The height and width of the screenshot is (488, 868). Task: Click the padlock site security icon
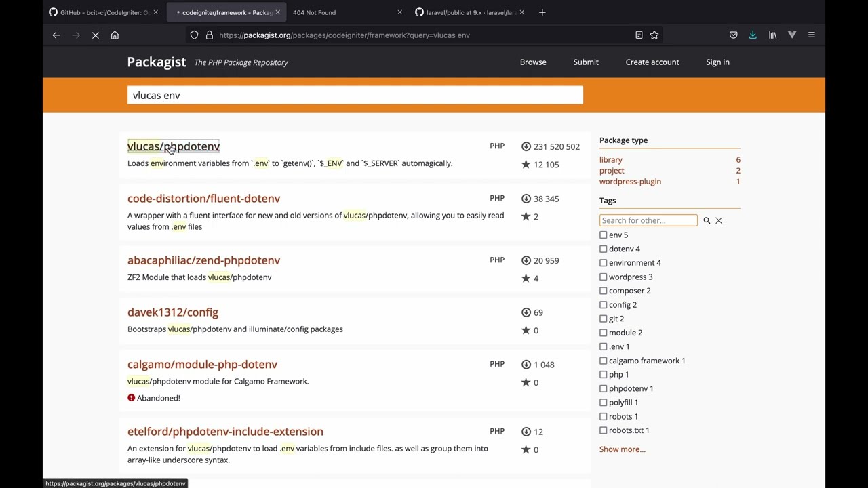(x=209, y=35)
